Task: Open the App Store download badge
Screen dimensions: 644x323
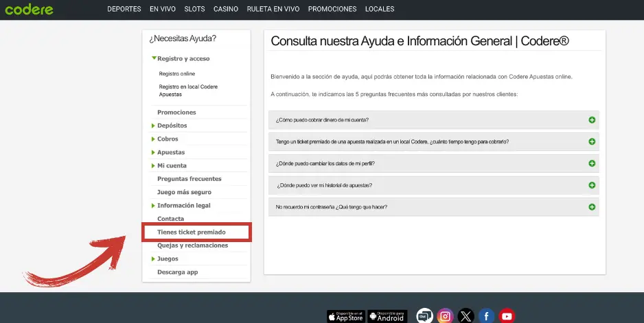Action: [x=346, y=316]
